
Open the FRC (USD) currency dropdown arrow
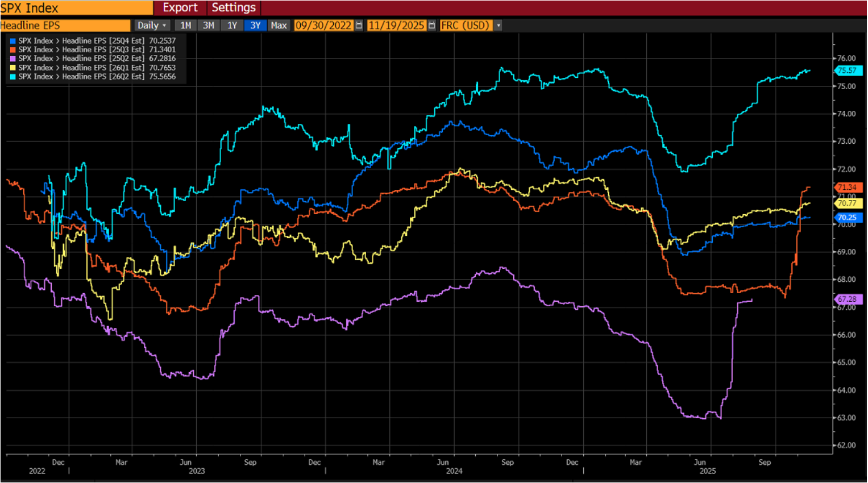point(499,26)
